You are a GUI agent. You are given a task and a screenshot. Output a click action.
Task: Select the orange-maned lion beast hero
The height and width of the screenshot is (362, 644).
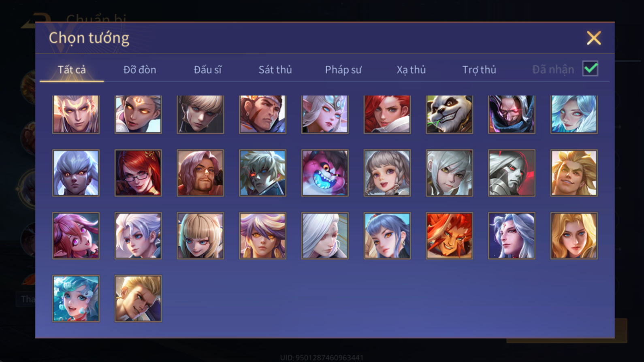tap(449, 236)
